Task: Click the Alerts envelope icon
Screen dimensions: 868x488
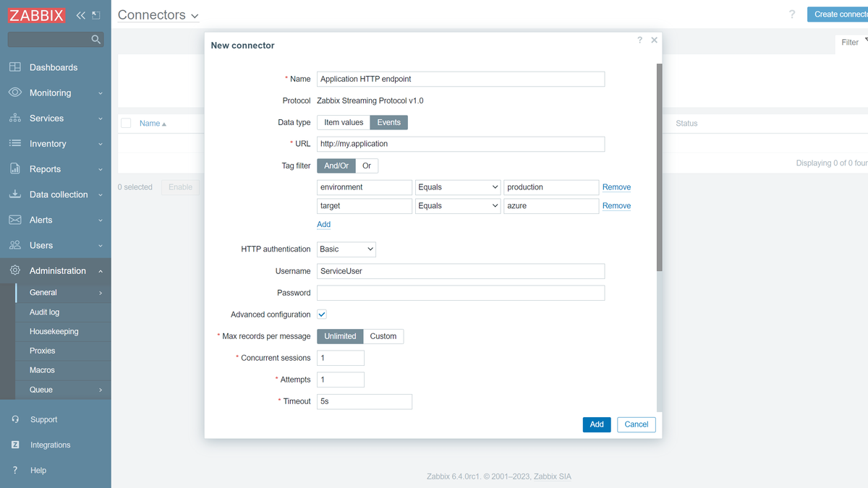Action: click(15, 220)
